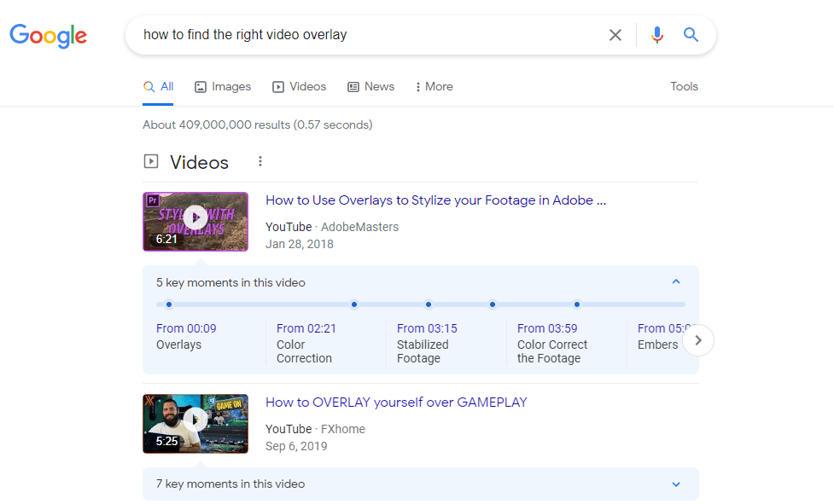Switch to the Videos tab
This screenshot has width=834, height=504.
click(300, 87)
